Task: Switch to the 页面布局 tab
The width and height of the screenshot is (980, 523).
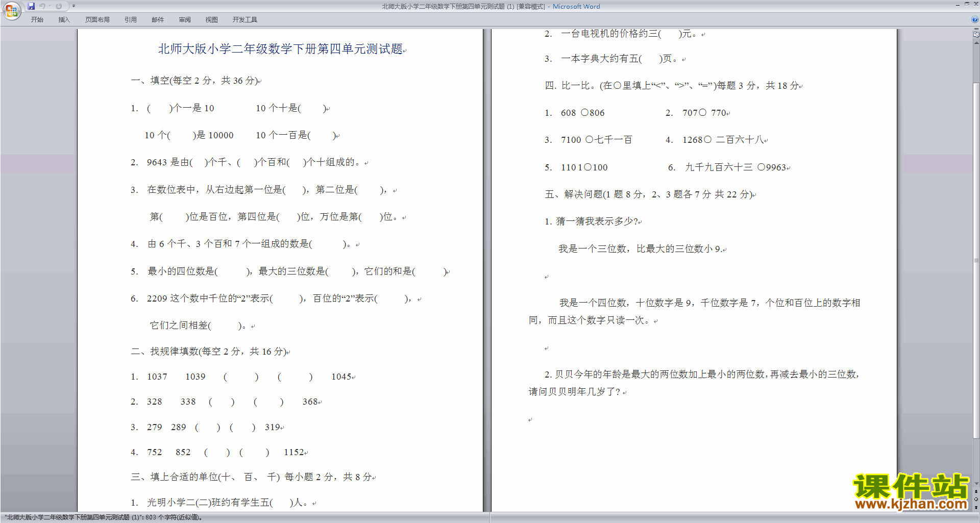Action: point(97,20)
